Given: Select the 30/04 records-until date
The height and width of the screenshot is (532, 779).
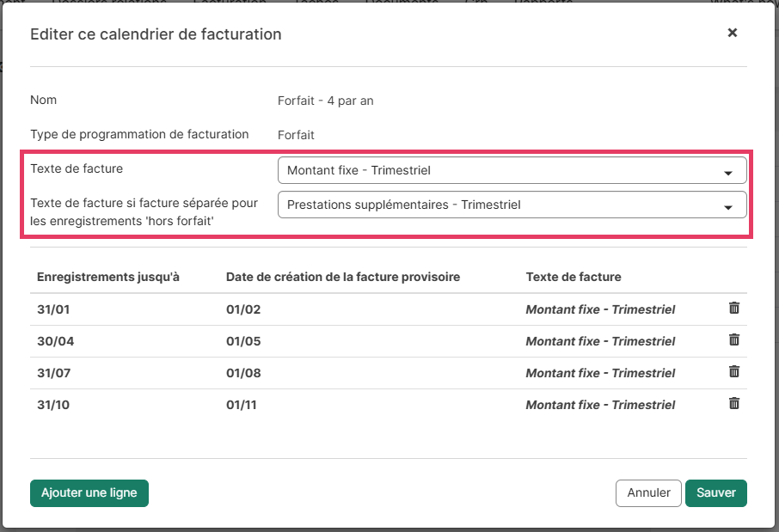Looking at the screenshot, I should [56, 341].
